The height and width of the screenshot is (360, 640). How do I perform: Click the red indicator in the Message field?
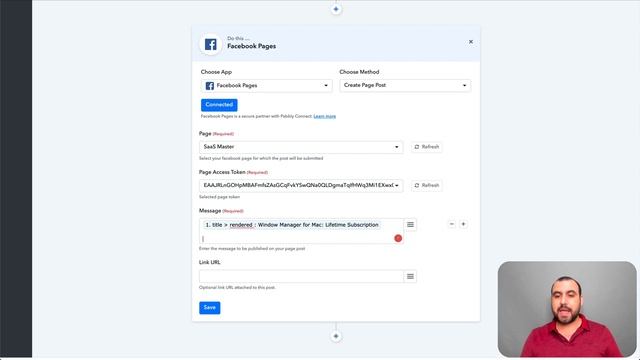click(x=398, y=238)
